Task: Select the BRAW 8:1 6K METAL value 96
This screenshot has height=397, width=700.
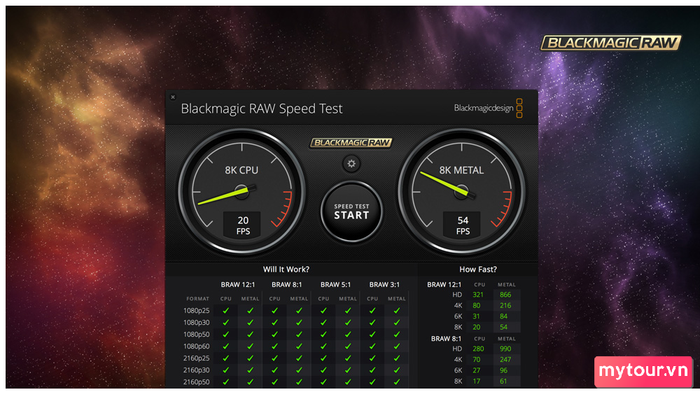Action: (504, 370)
